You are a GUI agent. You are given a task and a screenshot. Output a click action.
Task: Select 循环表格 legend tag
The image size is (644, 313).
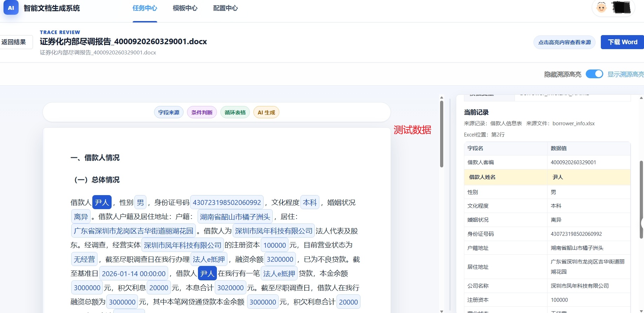(x=235, y=112)
